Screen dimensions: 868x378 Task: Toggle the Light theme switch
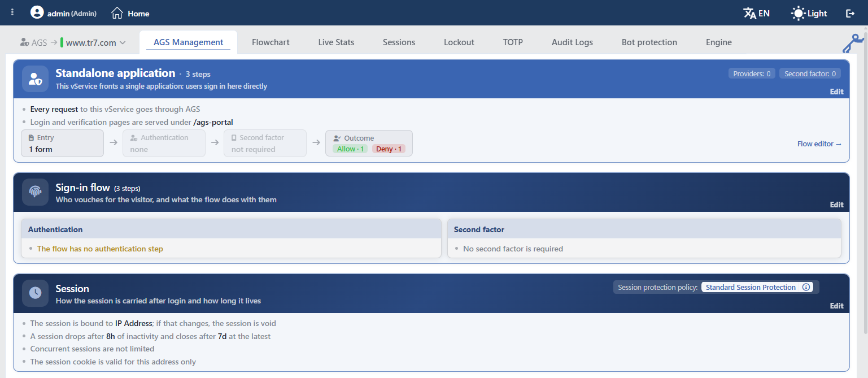point(809,13)
